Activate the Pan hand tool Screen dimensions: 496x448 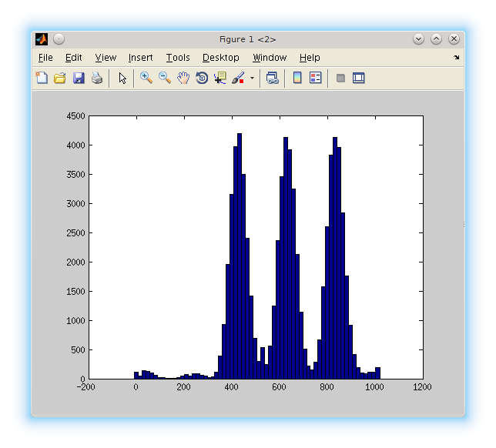(183, 78)
